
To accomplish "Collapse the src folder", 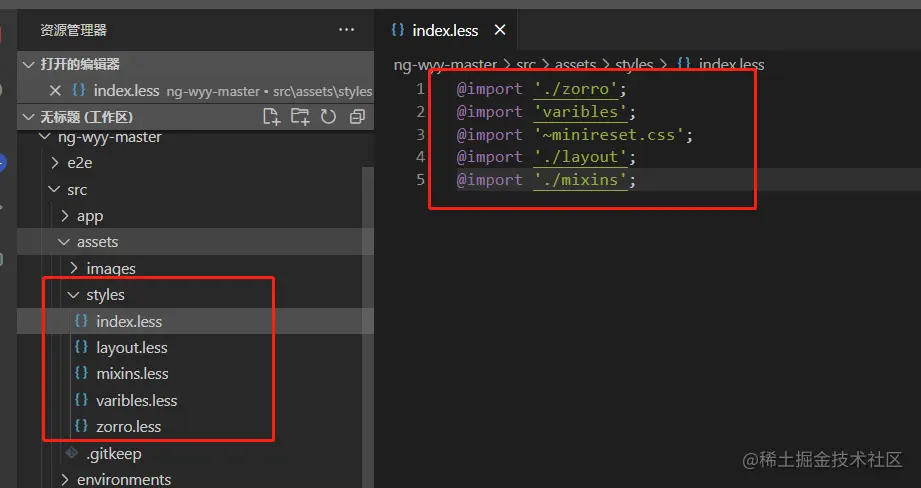I will 55,189.
